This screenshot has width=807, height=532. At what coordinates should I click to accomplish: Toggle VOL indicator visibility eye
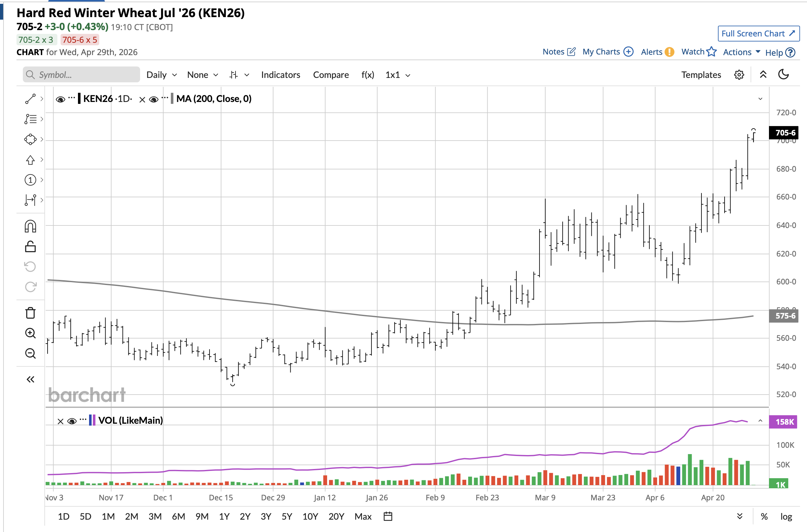[x=72, y=421]
